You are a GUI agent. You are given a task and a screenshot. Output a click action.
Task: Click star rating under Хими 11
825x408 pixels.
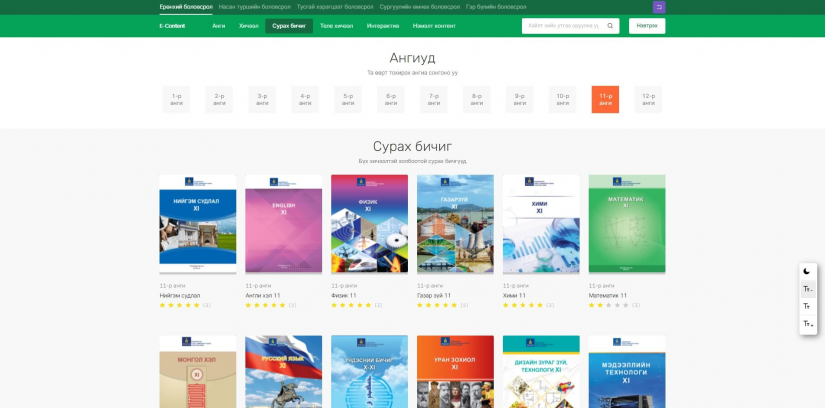pos(522,305)
